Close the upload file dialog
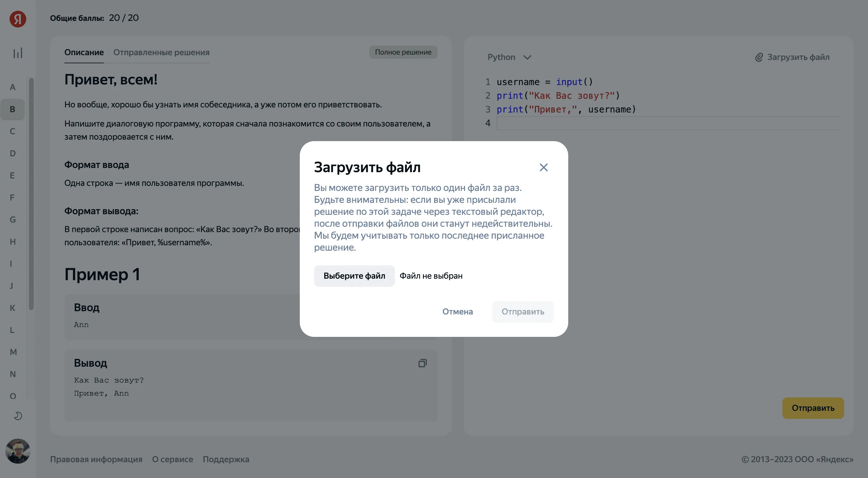868x478 pixels. click(x=543, y=167)
